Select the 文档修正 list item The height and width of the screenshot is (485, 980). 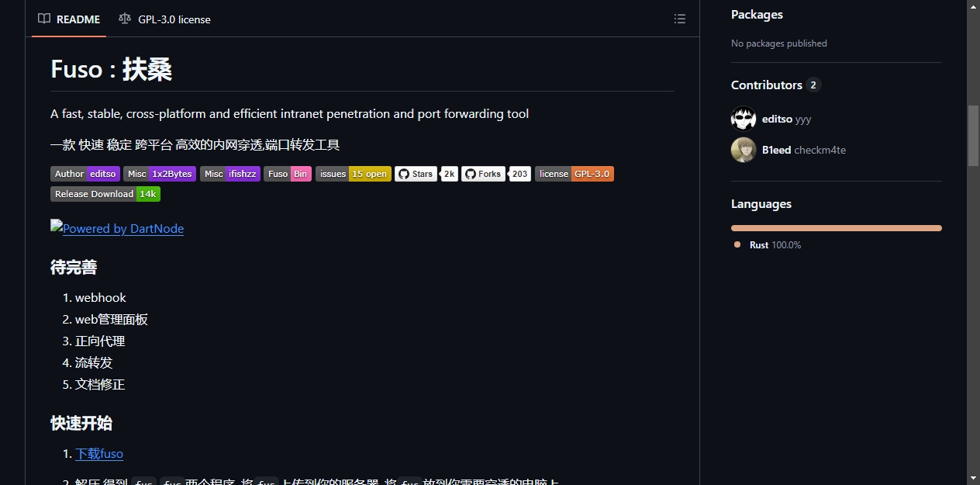pos(100,384)
